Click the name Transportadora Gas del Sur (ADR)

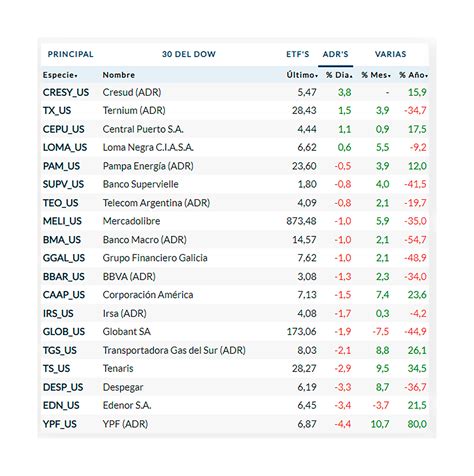tap(174, 350)
